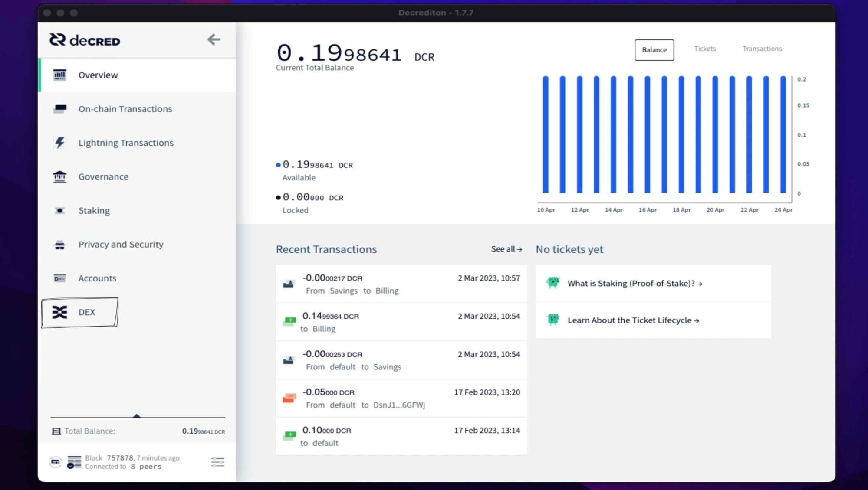This screenshot has width=868, height=490.
Task: Open Lightning Transactions page
Action: point(137,143)
